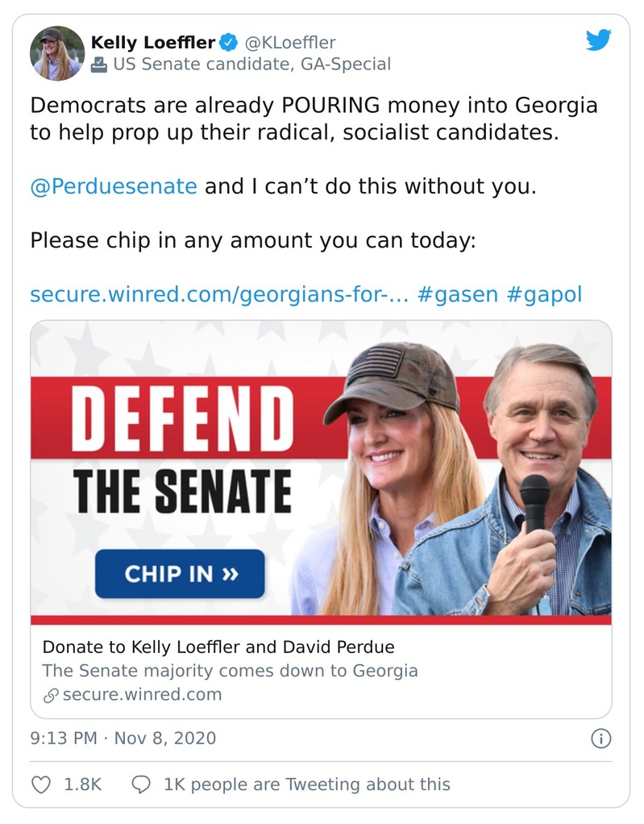Follow the secure.winred.com/georgians-for link
This screenshot has height=824, width=644.
click(216, 294)
